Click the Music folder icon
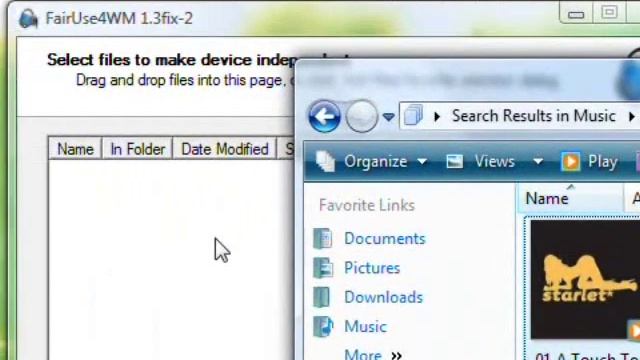This screenshot has height=360, width=640. pyautogui.click(x=323, y=327)
